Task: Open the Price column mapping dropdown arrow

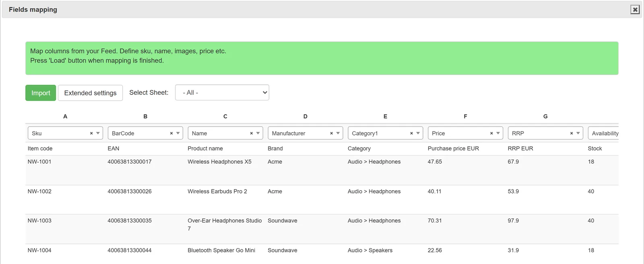Action: [498, 133]
